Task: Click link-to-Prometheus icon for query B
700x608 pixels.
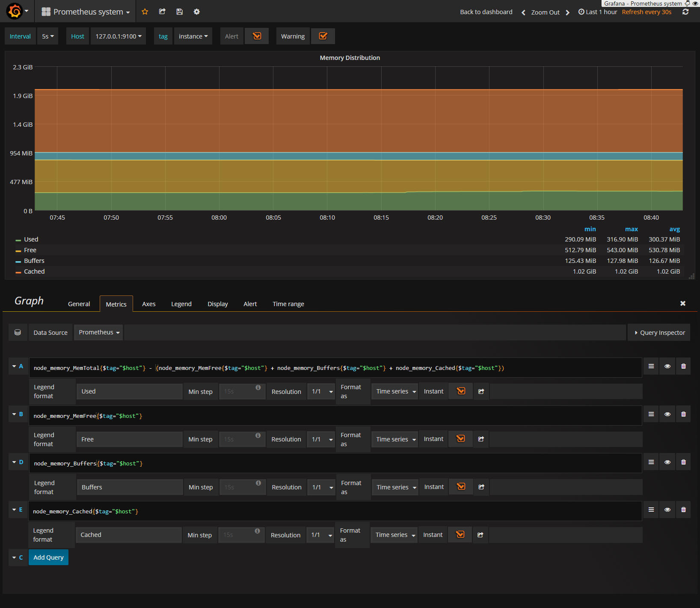Action: pyautogui.click(x=481, y=439)
